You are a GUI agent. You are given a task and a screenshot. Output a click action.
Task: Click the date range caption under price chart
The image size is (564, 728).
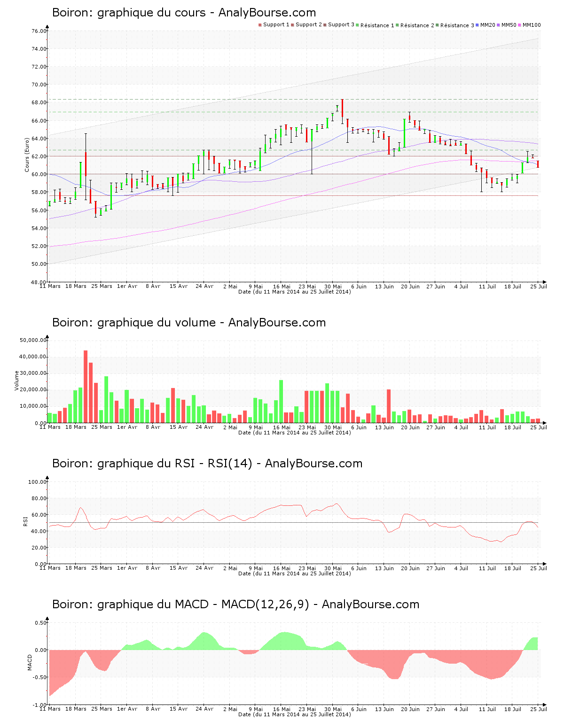point(295,292)
